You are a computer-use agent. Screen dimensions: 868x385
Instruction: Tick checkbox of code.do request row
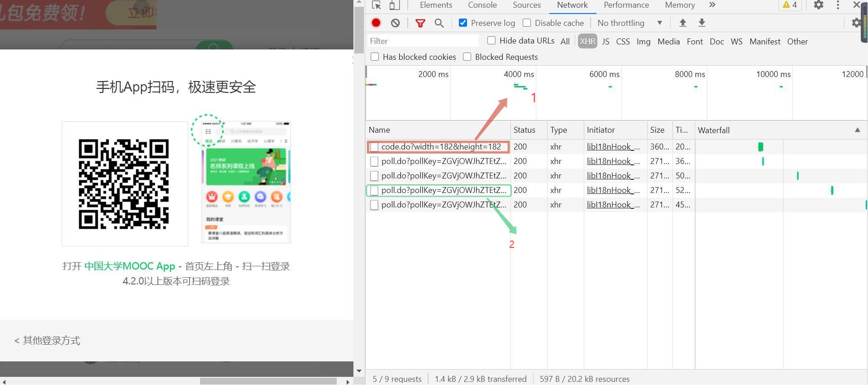click(x=374, y=147)
